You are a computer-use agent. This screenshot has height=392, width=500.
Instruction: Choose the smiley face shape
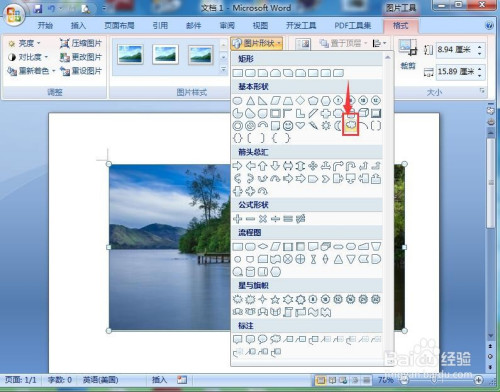[288, 126]
